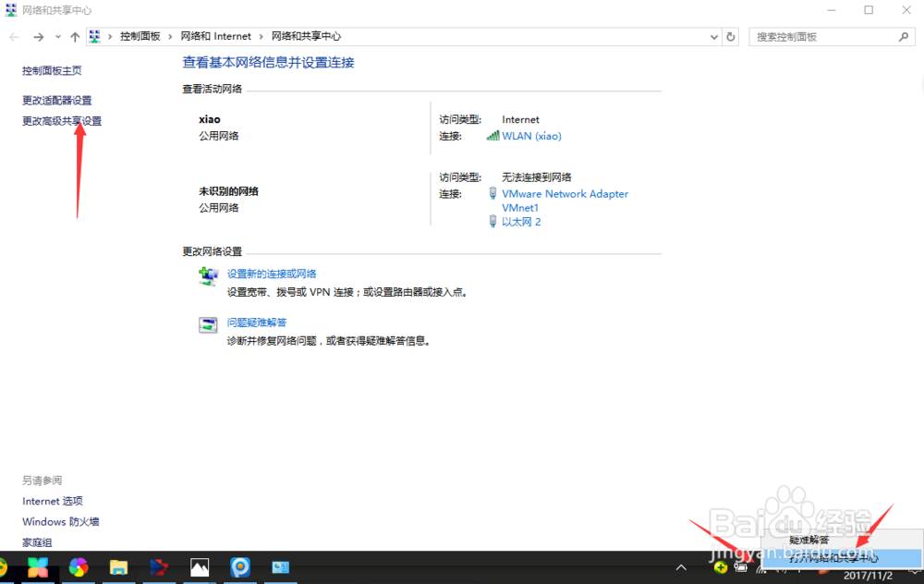This screenshot has width=924, height=584.
Task: Open File Explorer from the taskbar
Action: point(118,566)
